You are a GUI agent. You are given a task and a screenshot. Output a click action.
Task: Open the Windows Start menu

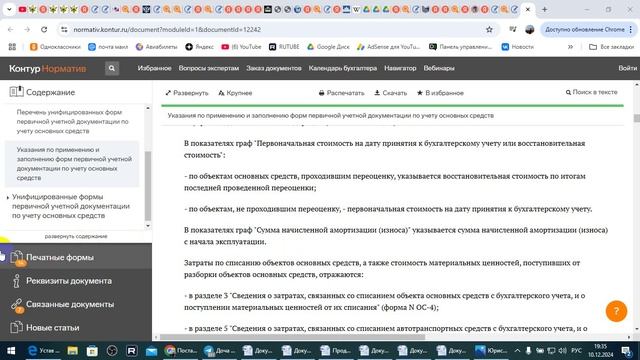pos(11,351)
